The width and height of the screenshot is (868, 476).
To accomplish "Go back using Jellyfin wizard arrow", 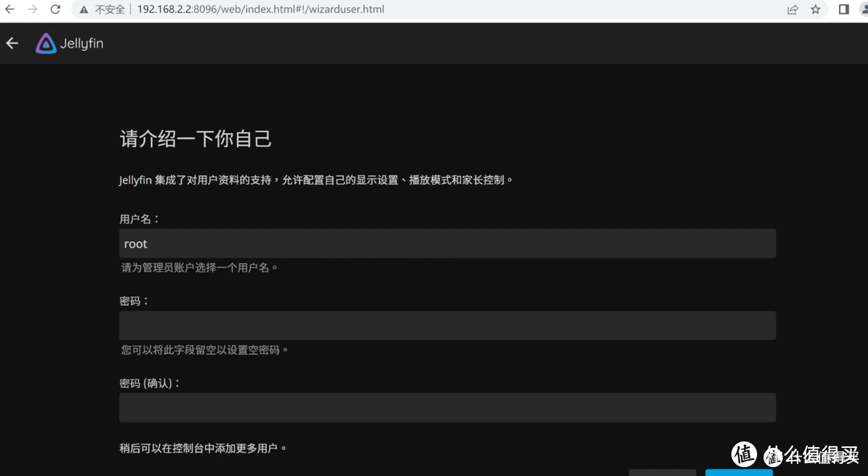I will [x=12, y=43].
